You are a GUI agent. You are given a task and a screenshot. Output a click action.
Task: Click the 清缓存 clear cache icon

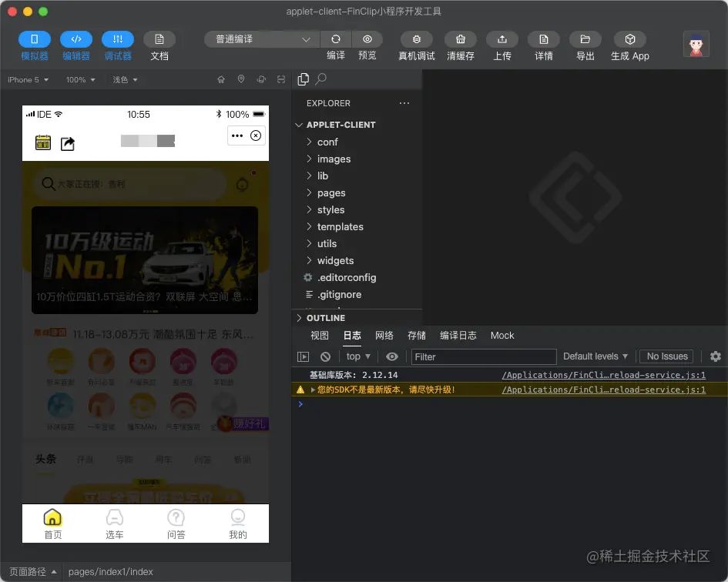click(x=461, y=39)
